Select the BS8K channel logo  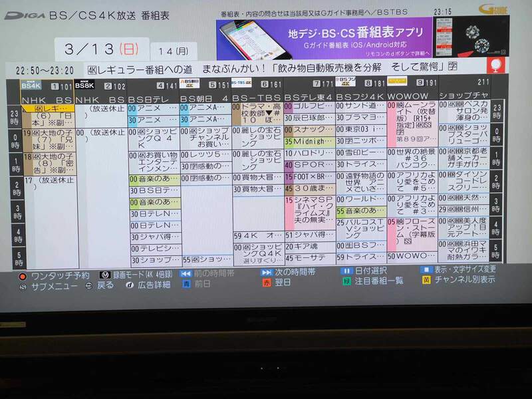(x=84, y=85)
